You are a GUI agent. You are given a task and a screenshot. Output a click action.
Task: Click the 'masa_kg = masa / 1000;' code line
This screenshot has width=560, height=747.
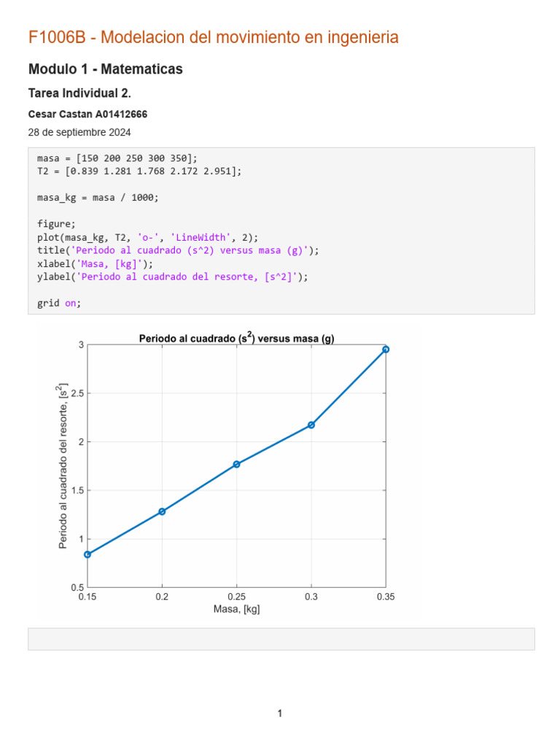point(98,198)
